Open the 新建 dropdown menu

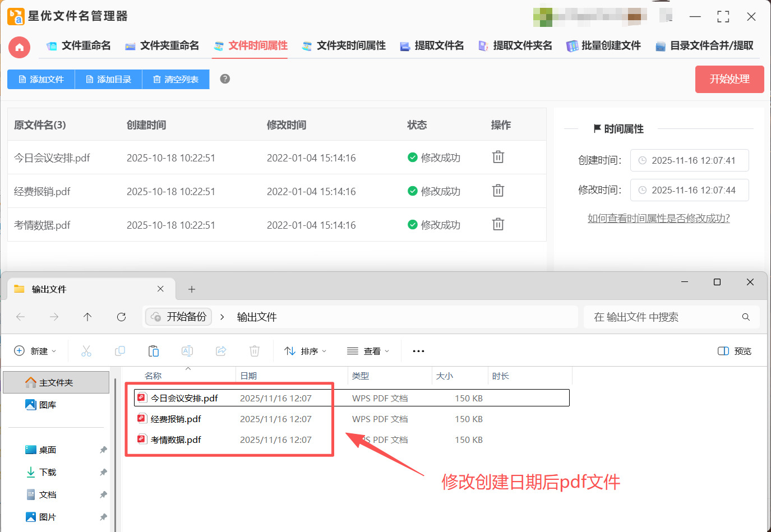(x=35, y=351)
